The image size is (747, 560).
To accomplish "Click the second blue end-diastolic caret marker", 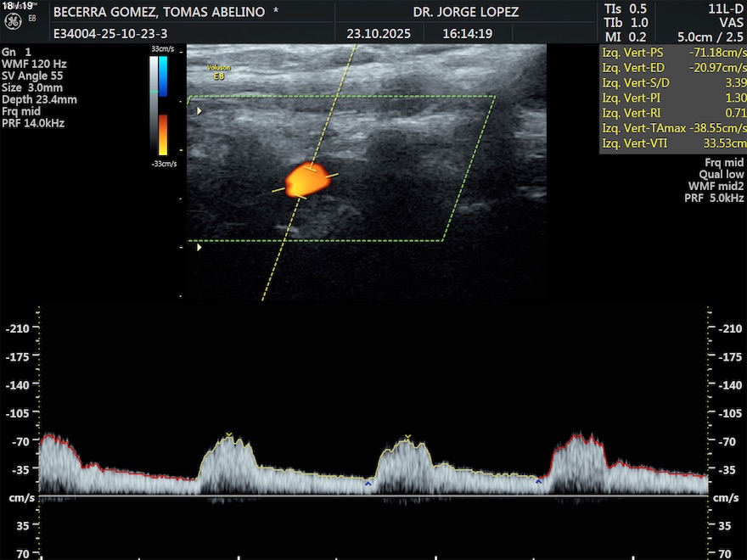I will [x=539, y=482].
